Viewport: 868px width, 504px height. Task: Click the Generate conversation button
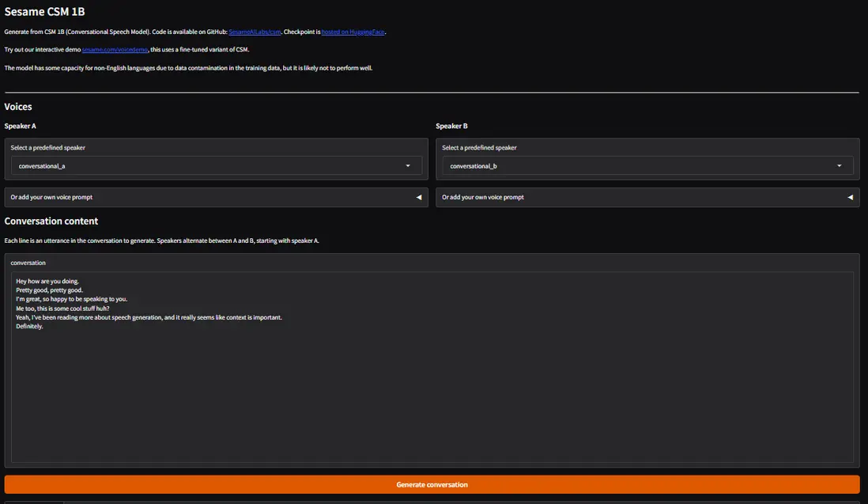tap(432, 484)
